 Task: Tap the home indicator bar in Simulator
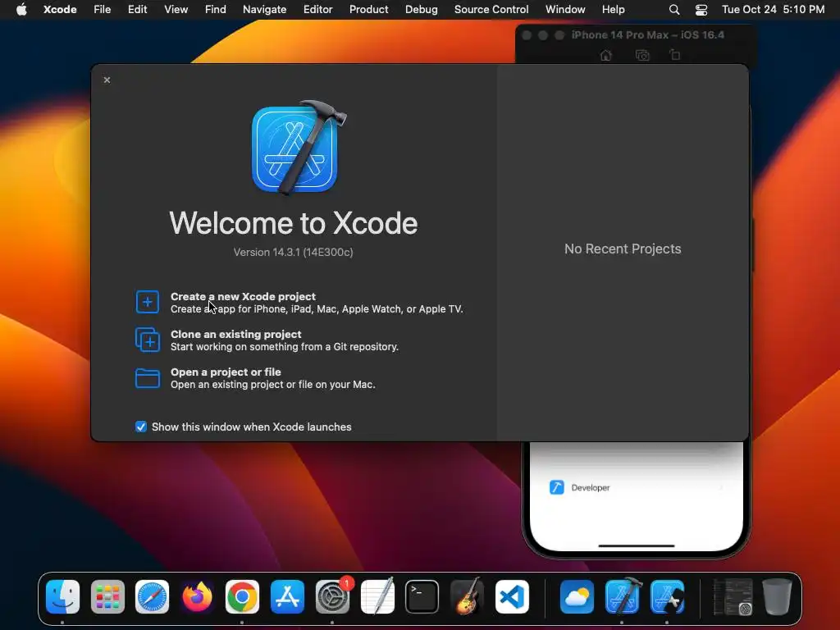tap(637, 546)
